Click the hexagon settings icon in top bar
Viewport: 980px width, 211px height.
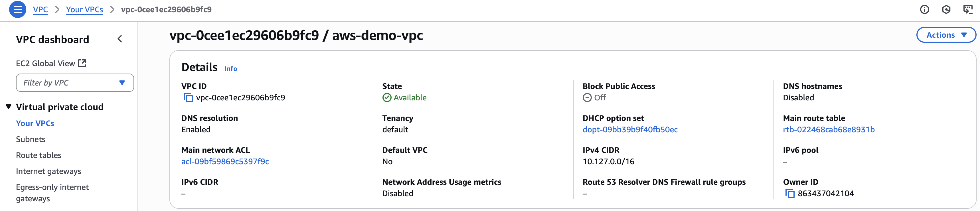click(946, 9)
